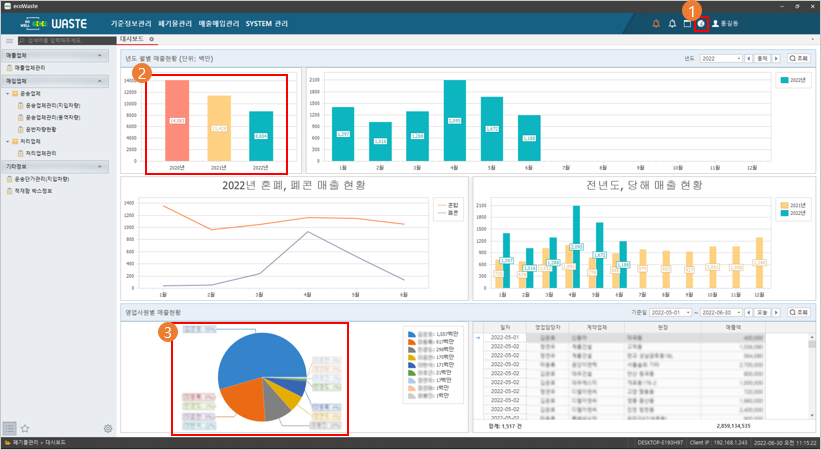
Task: Collapse the 운송업체 tree folder
Action: pyautogui.click(x=8, y=92)
